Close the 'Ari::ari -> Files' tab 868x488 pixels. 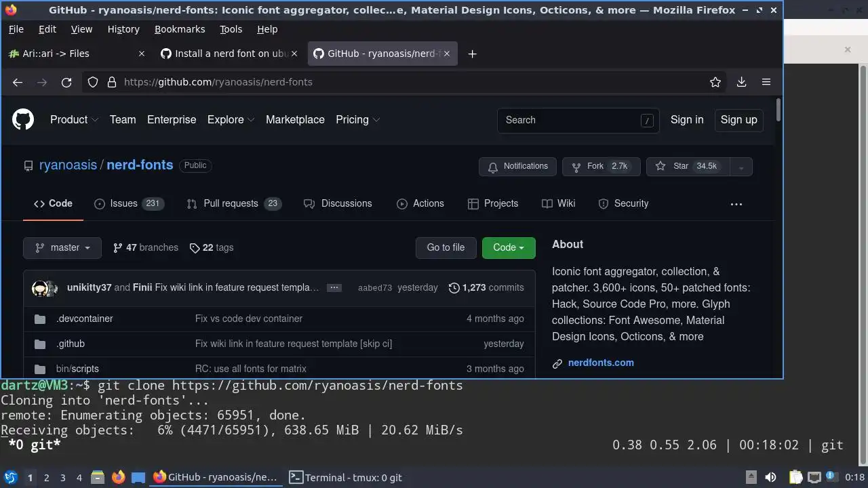[141, 54]
